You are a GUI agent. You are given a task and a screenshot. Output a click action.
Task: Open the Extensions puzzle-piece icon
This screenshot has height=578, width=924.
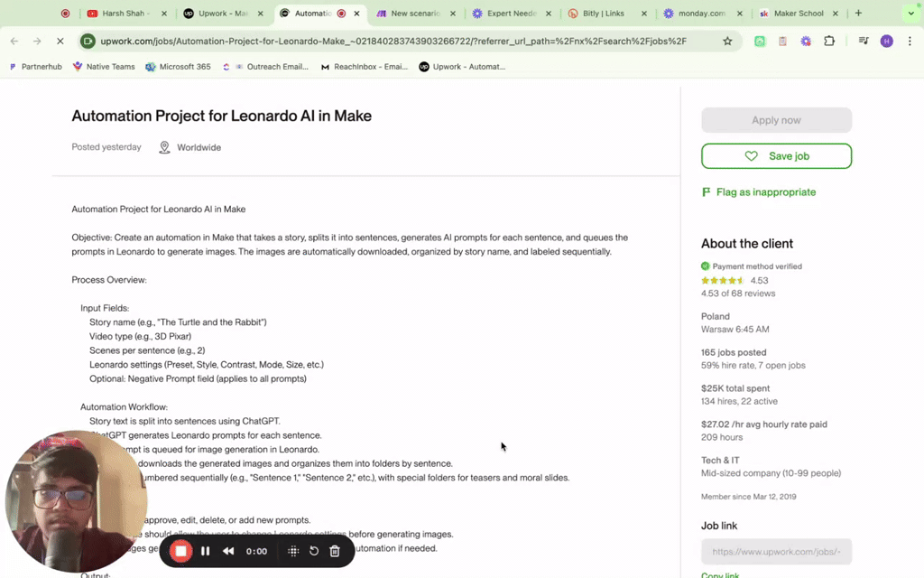[831, 41]
